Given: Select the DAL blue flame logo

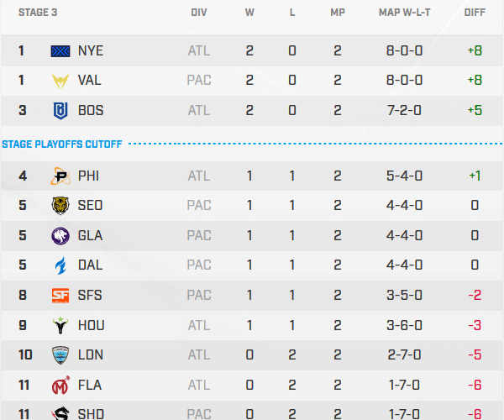Looking at the screenshot, I should click(60, 265).
